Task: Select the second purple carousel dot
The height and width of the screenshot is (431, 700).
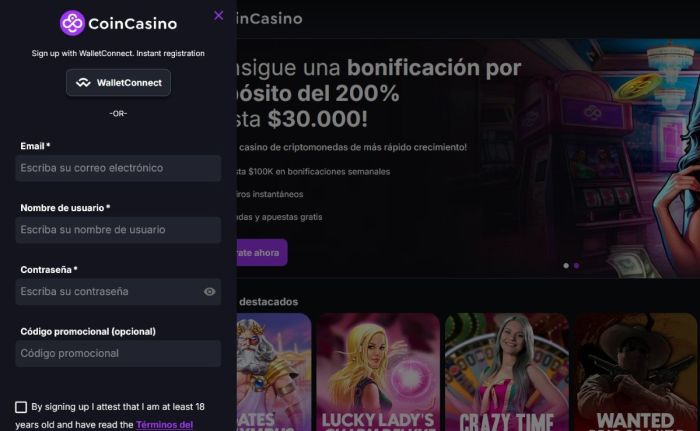Action: [x=577, y=266]
